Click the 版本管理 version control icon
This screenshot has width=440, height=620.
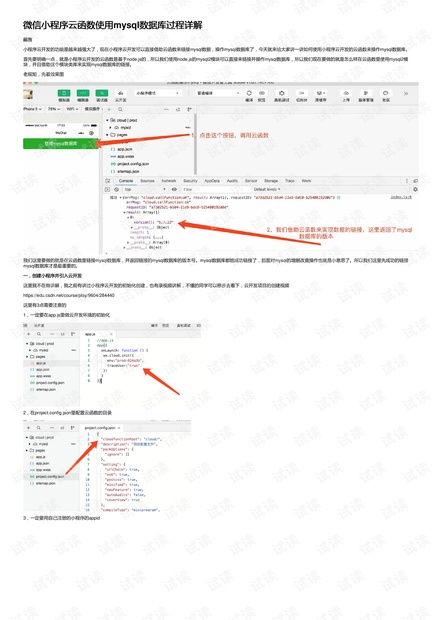tap(365, 93)
